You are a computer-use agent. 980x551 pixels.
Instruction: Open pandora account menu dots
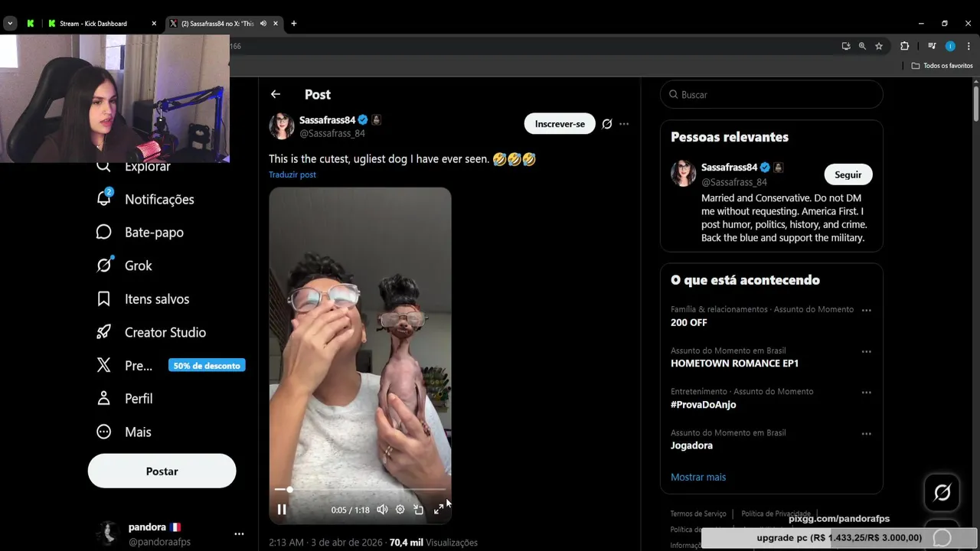pos(239,534)
